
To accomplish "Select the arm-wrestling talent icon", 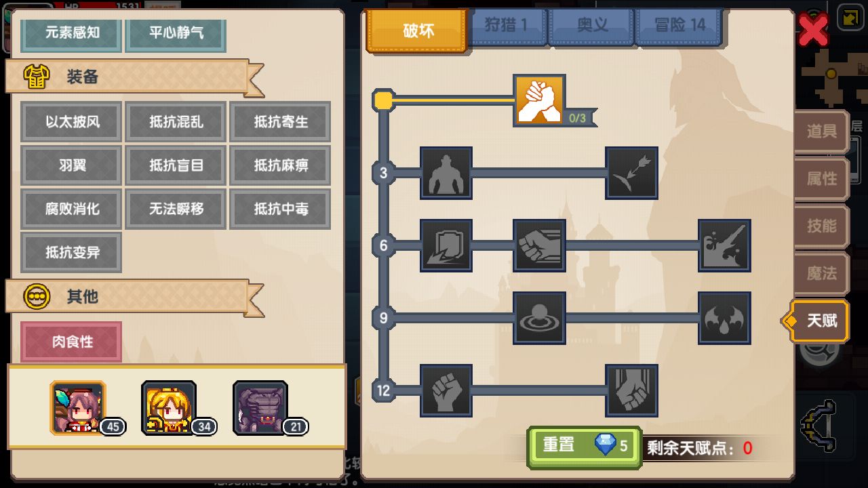I will pyautogui.click(x=539, y=100).
